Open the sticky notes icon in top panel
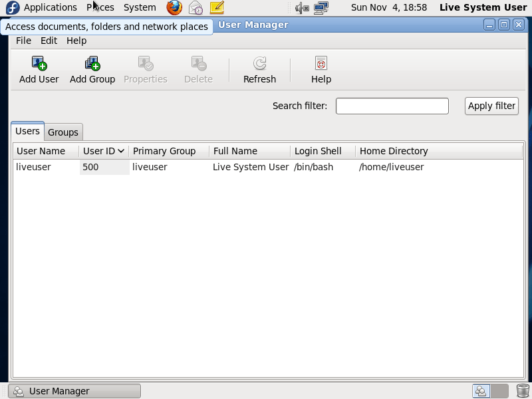The image size is (532, 399). (x=217, y=7)
